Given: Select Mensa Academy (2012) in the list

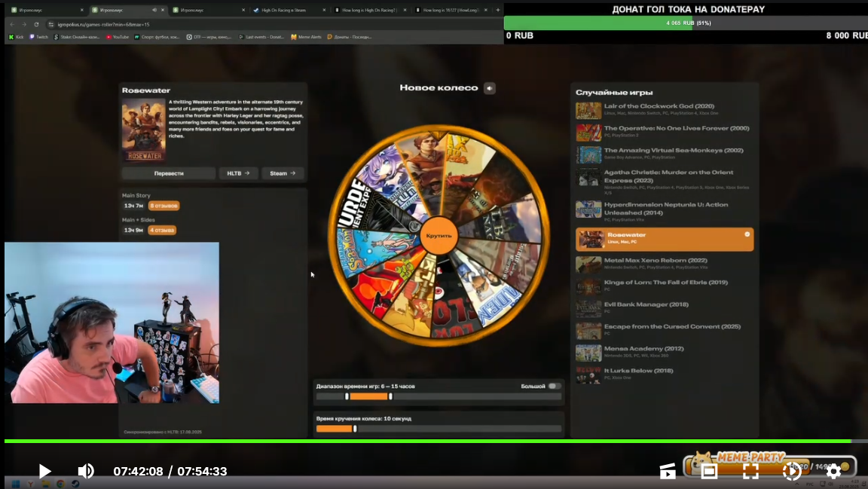Looking at the screenshot, I should click(x=665, y=352).
